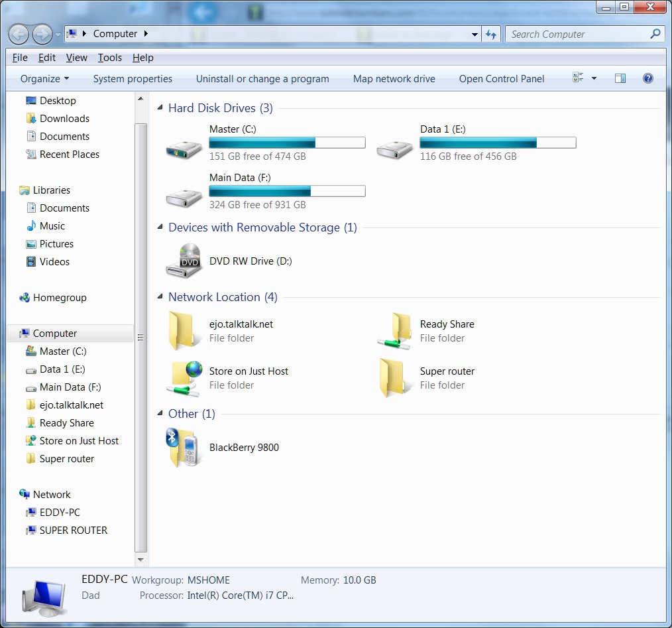Open Control Panel from the toolbar

pos(502,78)
